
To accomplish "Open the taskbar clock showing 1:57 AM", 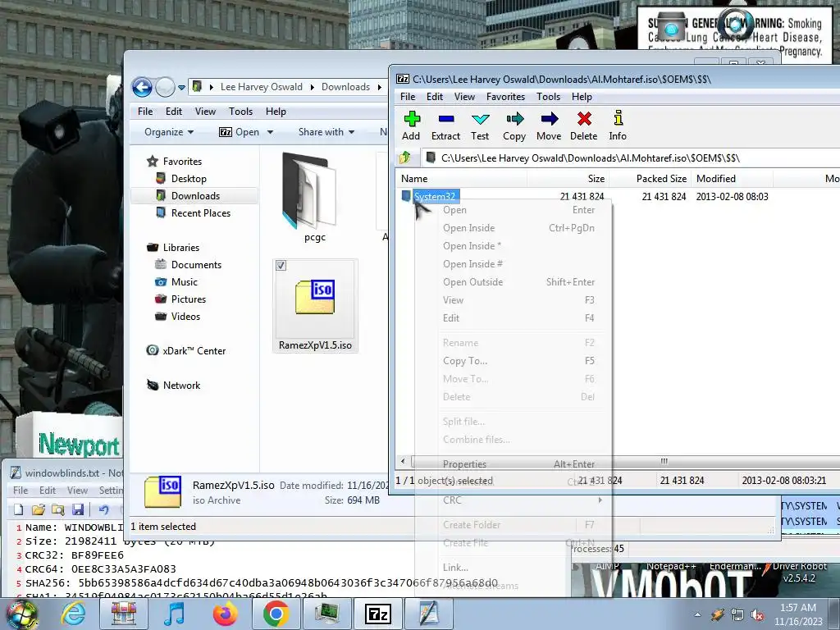I will (798, 614).
